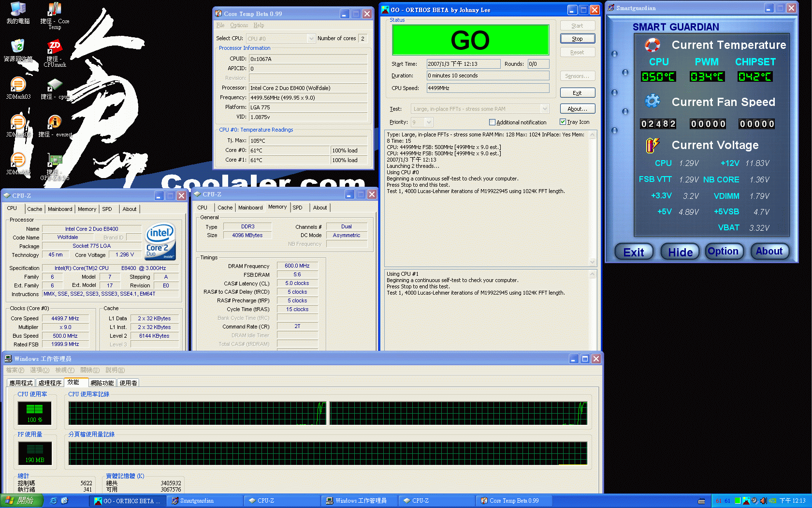Click the Option button in Smartguardian
Screen dimensions: 812x508
(724, 251)
